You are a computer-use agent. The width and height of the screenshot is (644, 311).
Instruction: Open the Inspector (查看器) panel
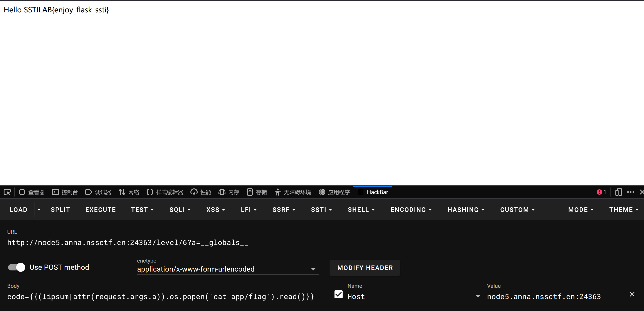tap(32, 192)
